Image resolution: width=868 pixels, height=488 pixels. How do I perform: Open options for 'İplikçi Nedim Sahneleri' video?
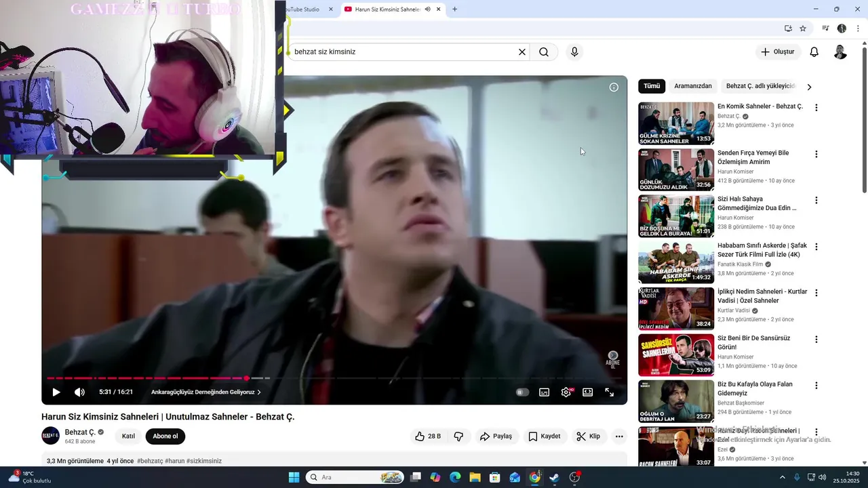(816, 293)
